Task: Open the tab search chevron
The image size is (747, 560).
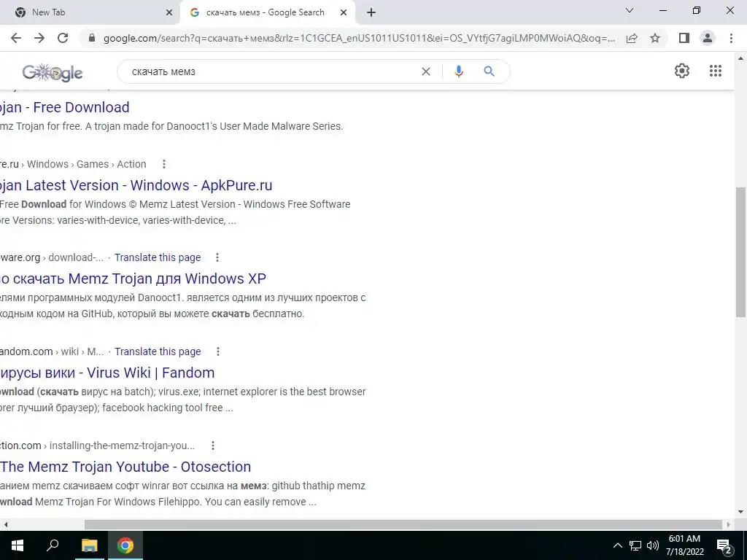Action: [630, 10]
